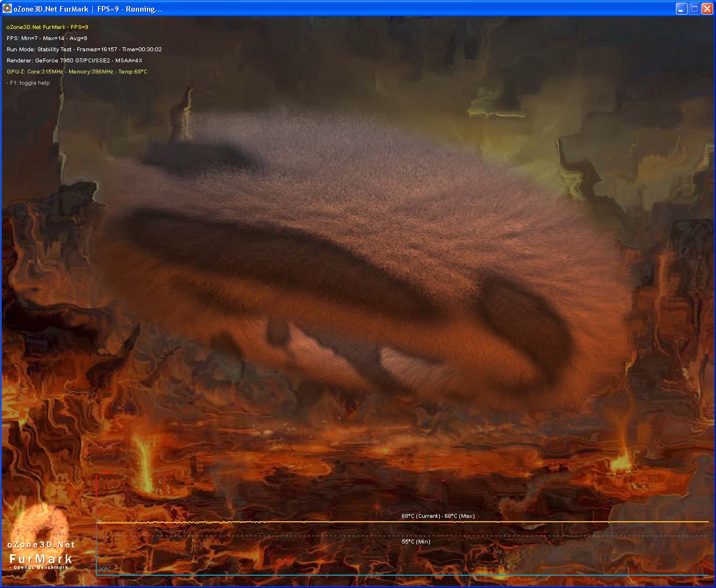Click the orange temperature curve in the graph
This screenshot has width=716, height=588.
pos(402,522)
